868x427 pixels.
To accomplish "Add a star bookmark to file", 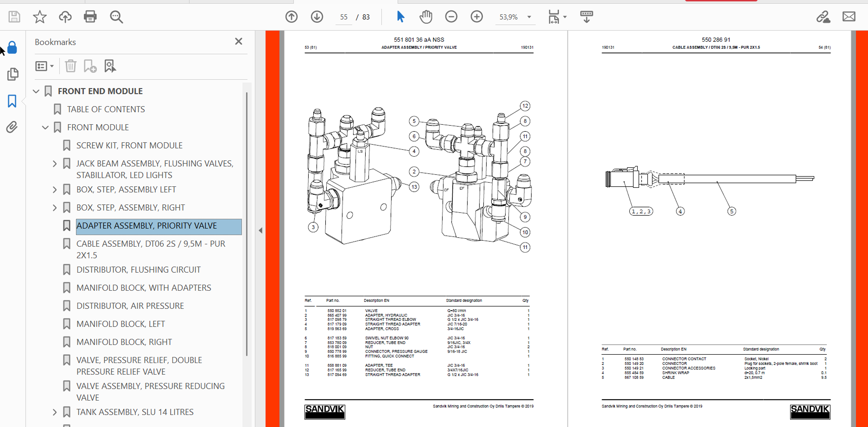I will pos(40,17).
